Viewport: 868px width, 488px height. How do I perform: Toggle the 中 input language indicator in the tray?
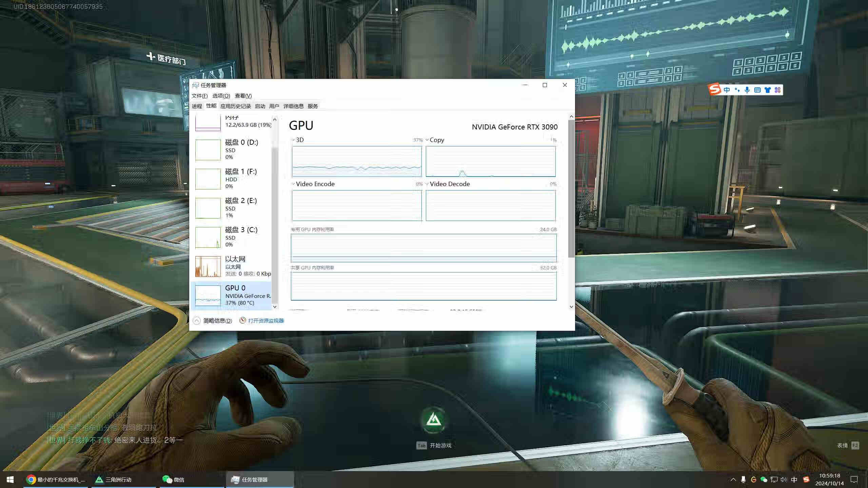pos(794,480)
